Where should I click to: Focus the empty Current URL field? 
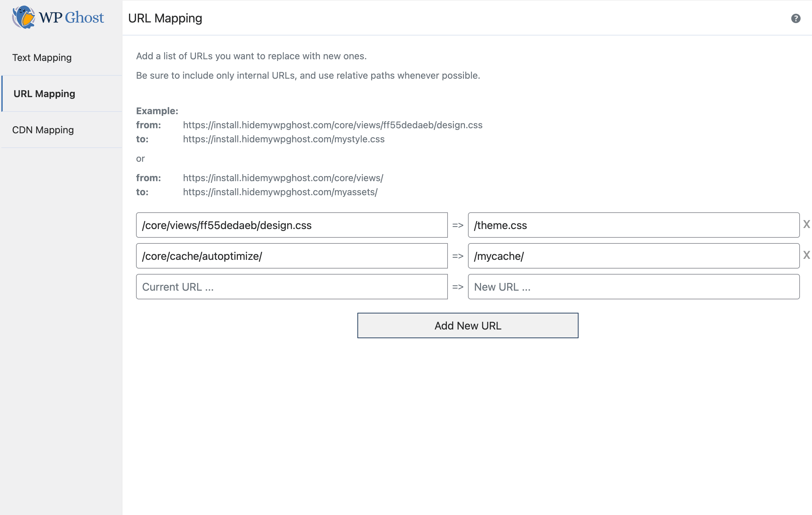[292, 287]
